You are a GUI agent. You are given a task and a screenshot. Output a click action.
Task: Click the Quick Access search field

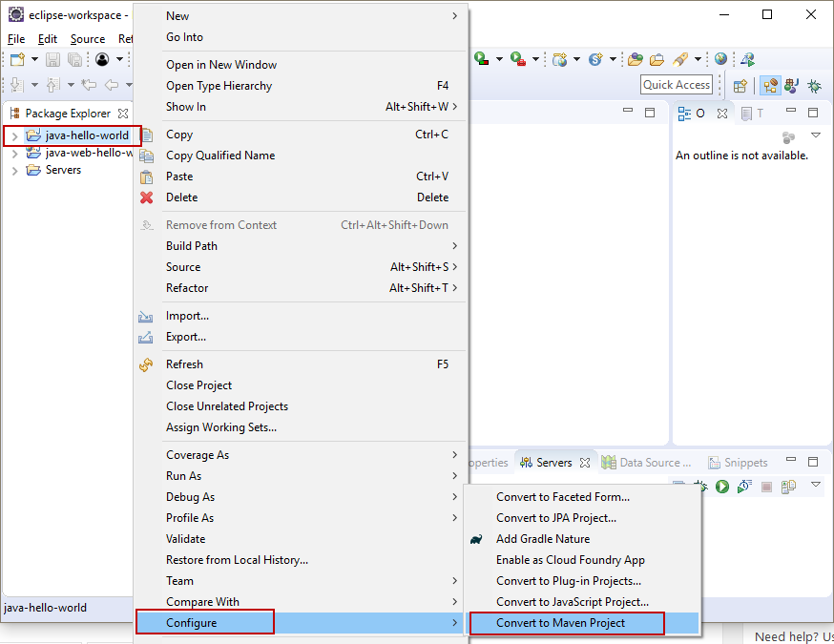click(677, 85)
